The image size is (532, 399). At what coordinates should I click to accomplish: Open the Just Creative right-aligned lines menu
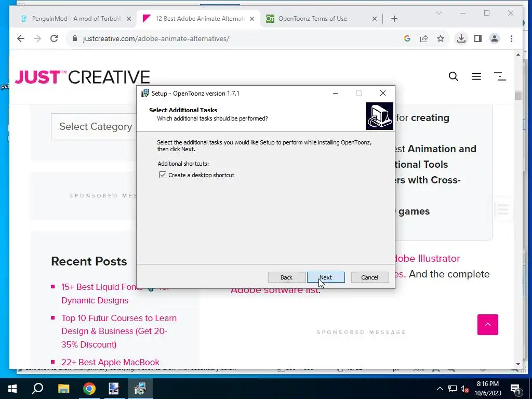[x=500, y=77]
